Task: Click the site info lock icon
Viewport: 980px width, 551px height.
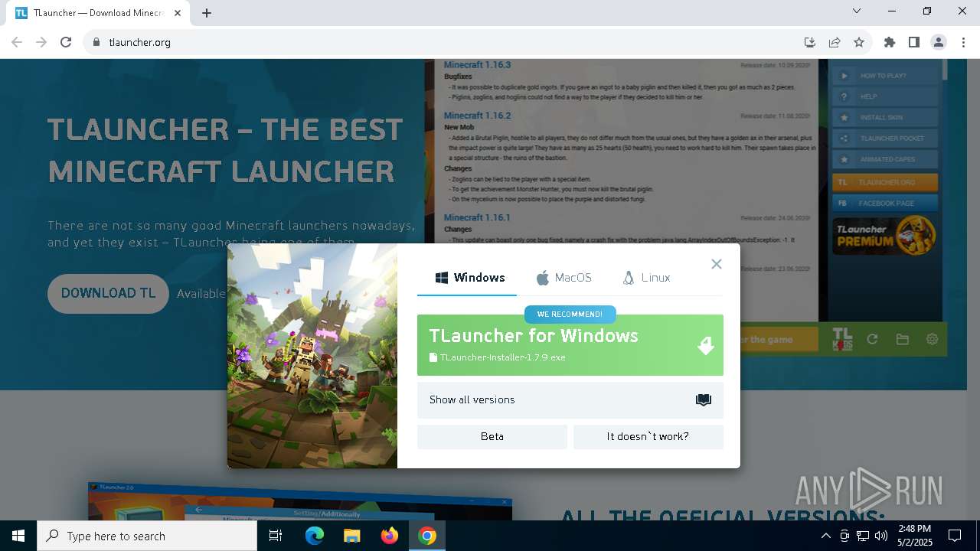Action: [96, 42]
